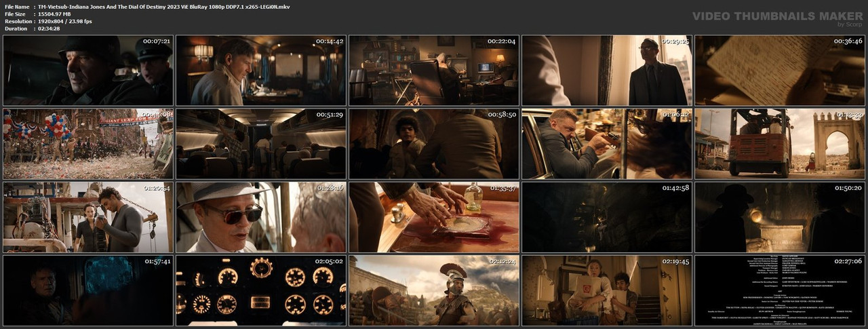
Task: Select the red truck and archway thumbnail
Action: 780,144
